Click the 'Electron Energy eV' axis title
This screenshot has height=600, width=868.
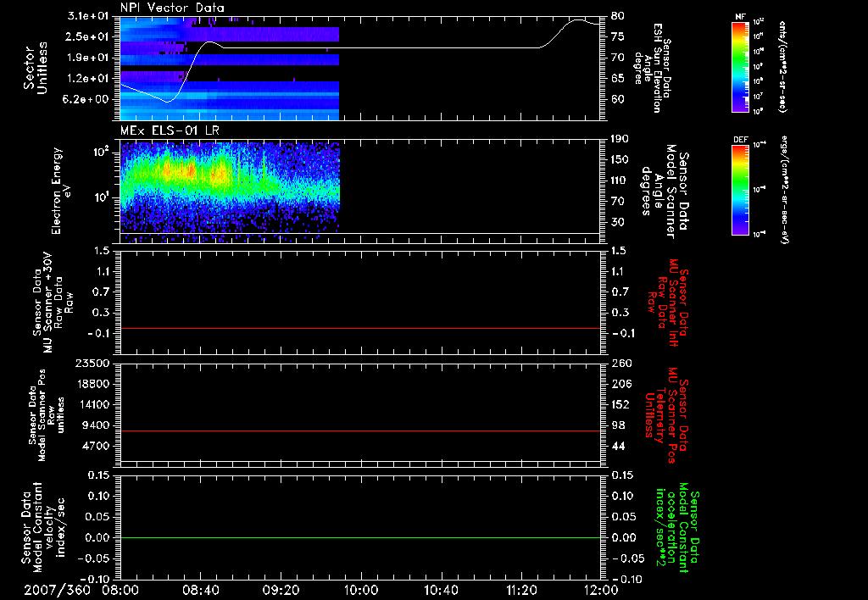60,191
